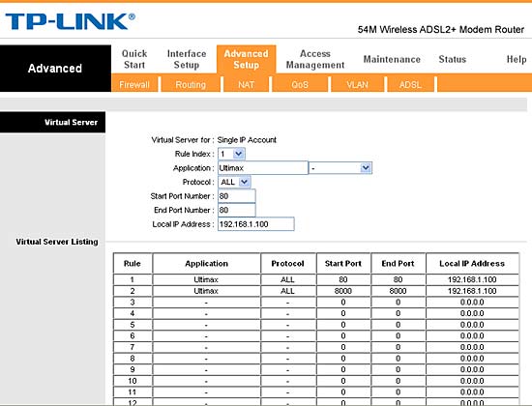532x406 pixels.
Task: Select the VLAN submenu
Action: (357, 84)
